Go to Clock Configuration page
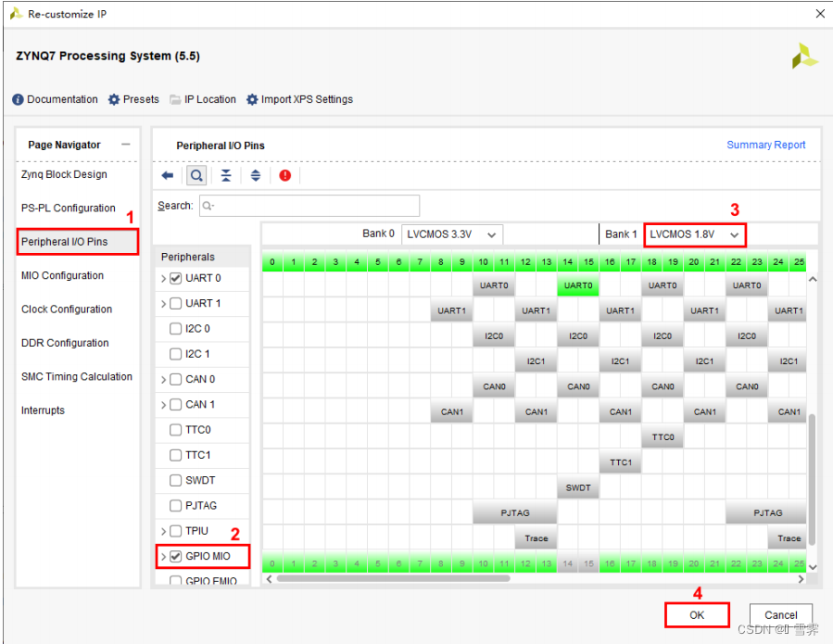The height and width of the screenshot is (644, 833). [67, 309]
